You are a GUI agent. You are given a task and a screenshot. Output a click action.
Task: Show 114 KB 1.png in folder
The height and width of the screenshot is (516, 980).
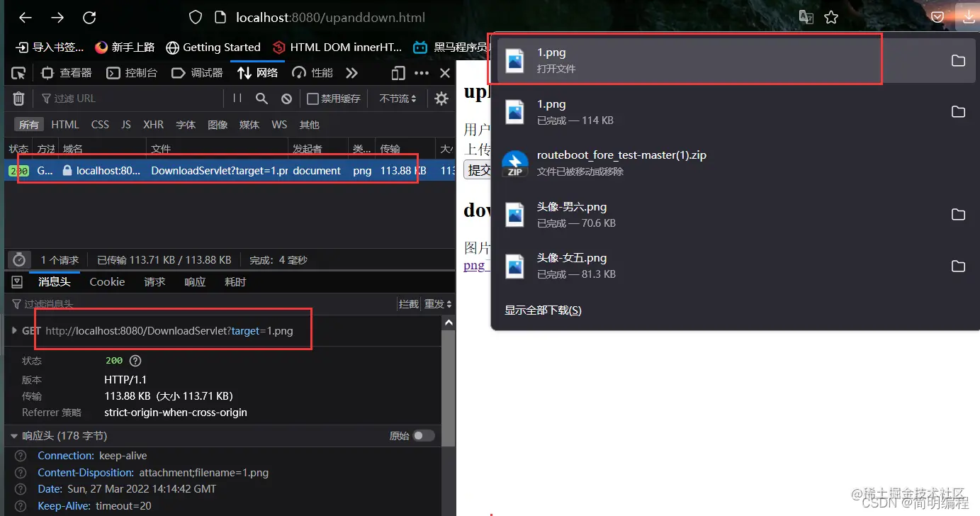point(958,112)
